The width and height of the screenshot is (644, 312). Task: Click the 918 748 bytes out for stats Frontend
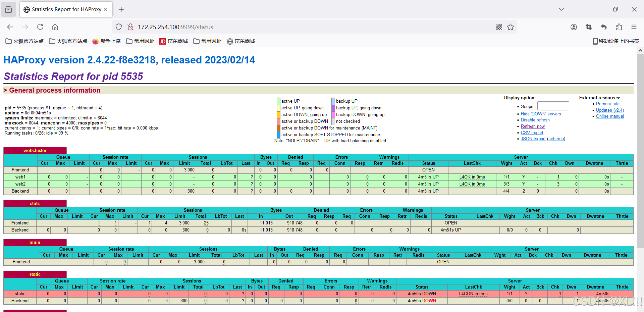pyautogui.click(x=294, y=223)
